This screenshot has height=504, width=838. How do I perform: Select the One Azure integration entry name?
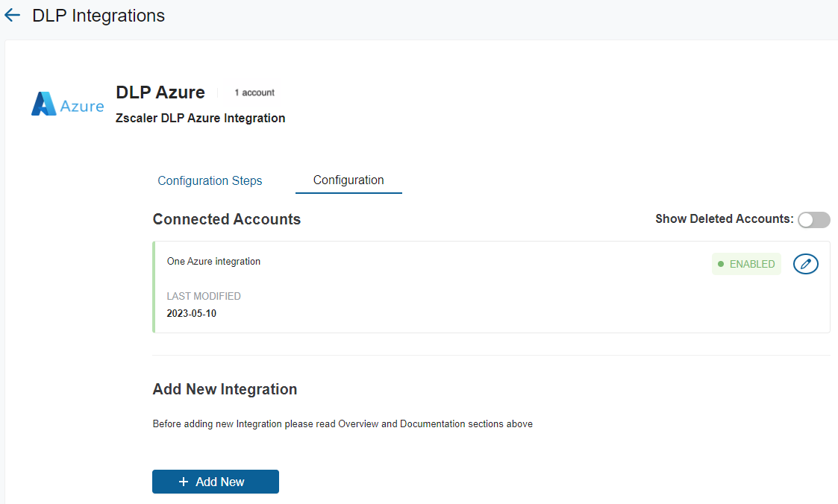click(x=213, y=262)
